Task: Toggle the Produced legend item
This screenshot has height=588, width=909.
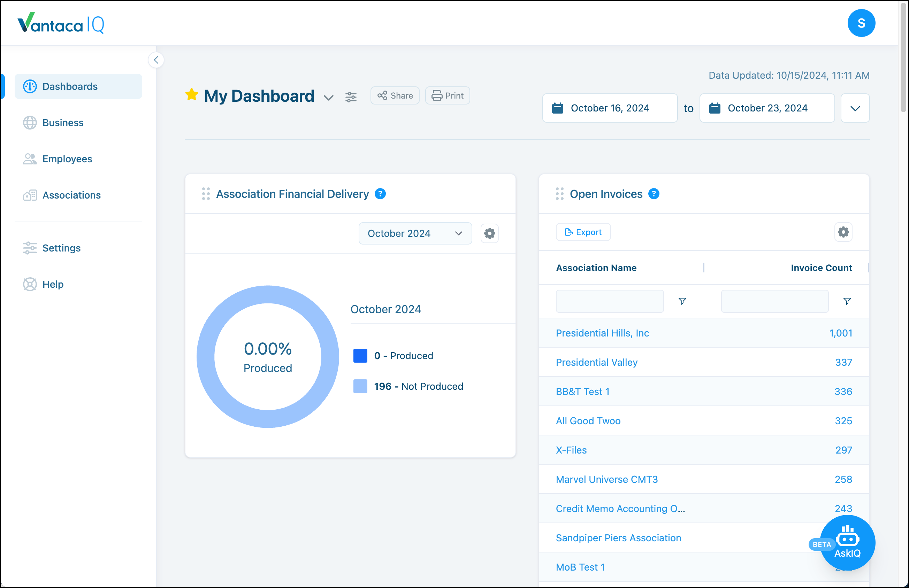Action: click(x=404, y=356)
